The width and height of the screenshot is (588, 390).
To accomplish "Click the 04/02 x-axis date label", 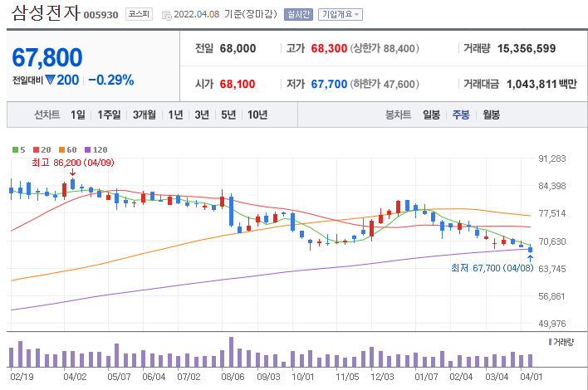I will [x=75, y=377].
